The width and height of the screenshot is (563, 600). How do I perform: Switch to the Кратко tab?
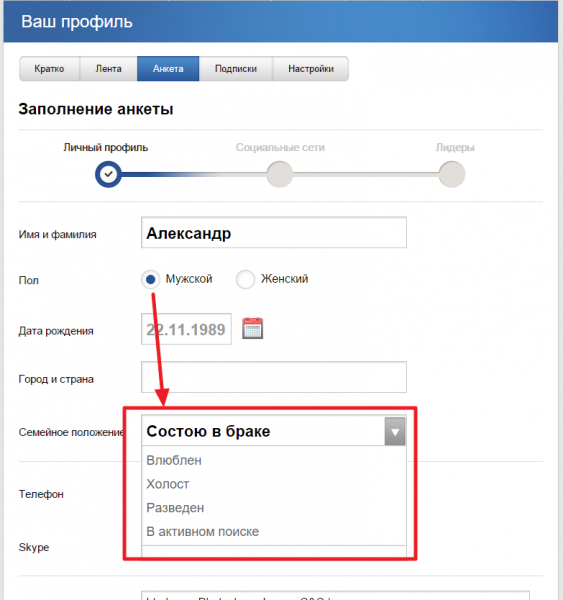point(49,69)
